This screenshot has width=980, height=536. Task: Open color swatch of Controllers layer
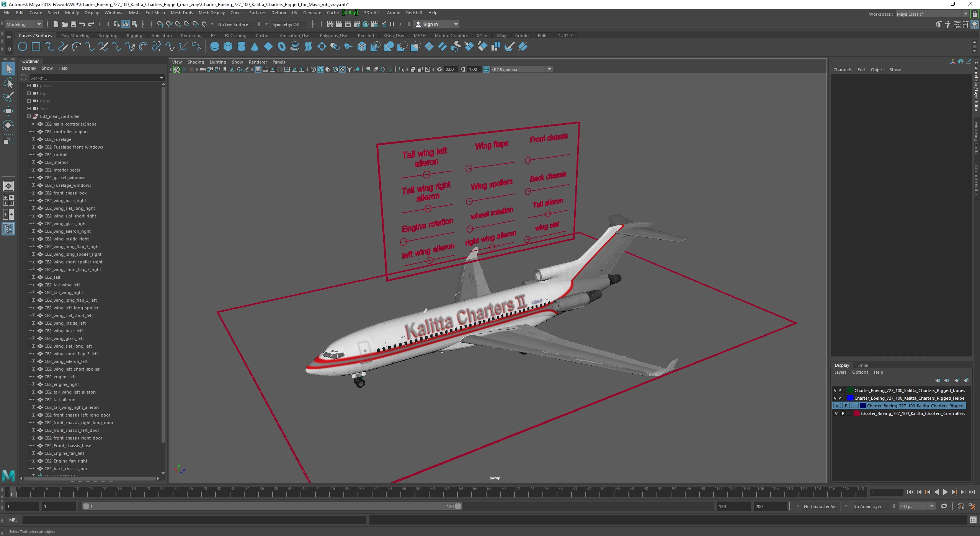857,413
